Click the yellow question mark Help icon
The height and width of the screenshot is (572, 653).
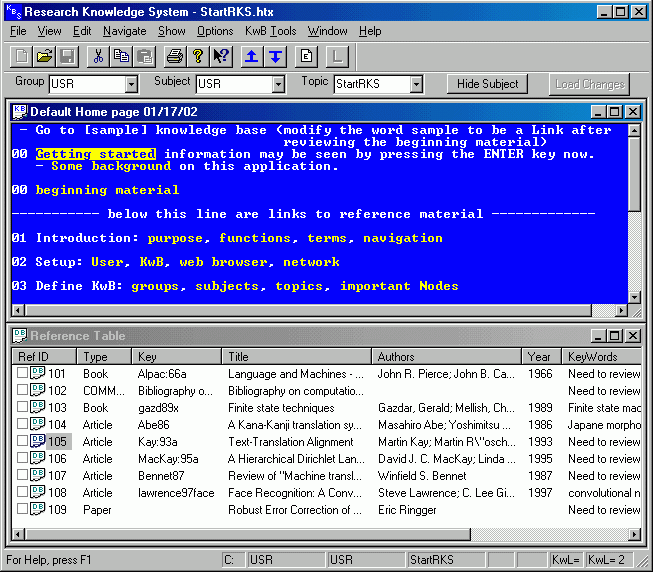click(x=198, y=56)
